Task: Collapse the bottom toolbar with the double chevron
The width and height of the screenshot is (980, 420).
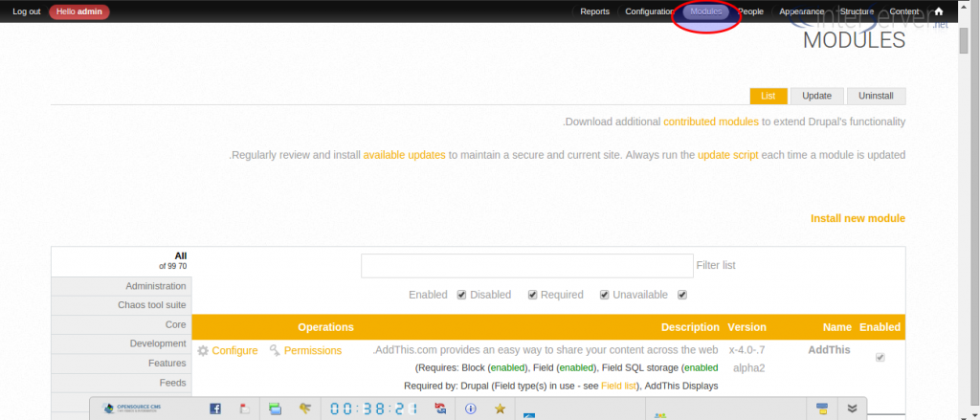Action: click(852, 409)
